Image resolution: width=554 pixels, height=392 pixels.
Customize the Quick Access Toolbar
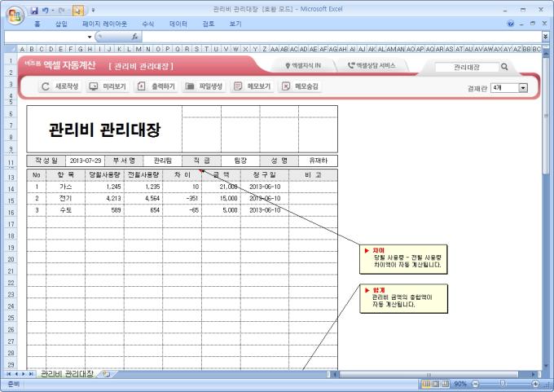[x=93, y=11]
